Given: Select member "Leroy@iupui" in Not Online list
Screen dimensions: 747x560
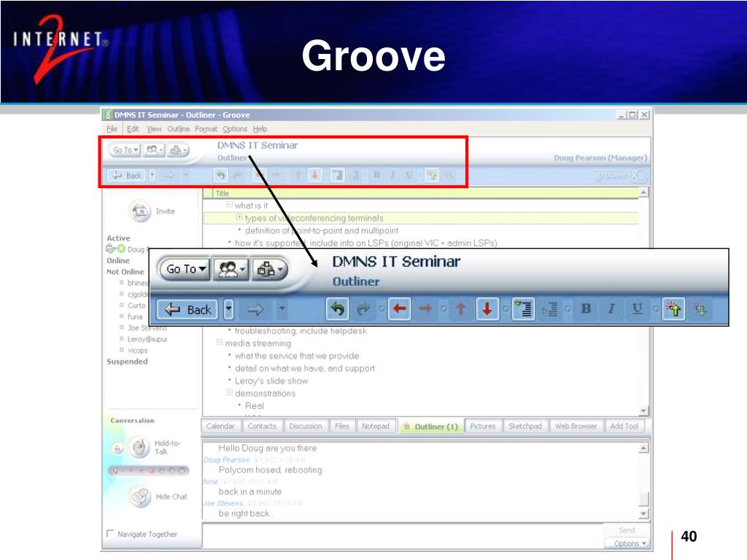Looking at the screenshot, I should [147, 339].
